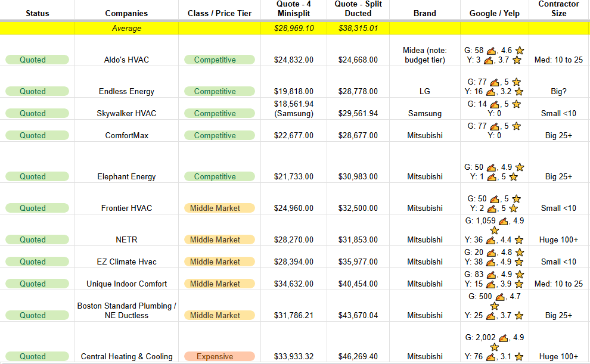Open the Competitive tier chip for Endless Energy
The height and width of the screenshot is (364, 590).
(219, 91)
